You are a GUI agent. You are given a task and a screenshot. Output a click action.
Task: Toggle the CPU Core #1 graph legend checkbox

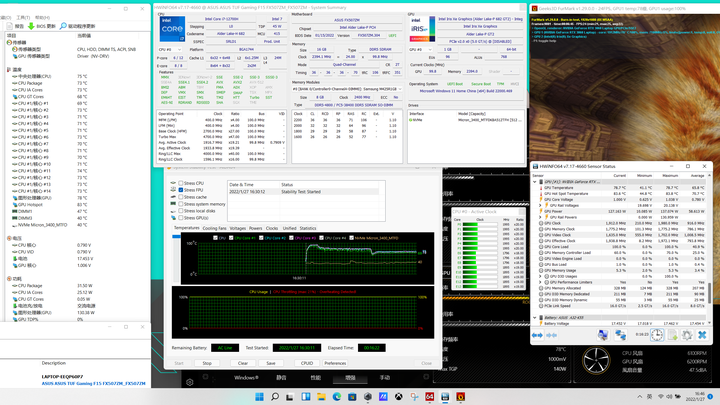(x=231, y=238)
